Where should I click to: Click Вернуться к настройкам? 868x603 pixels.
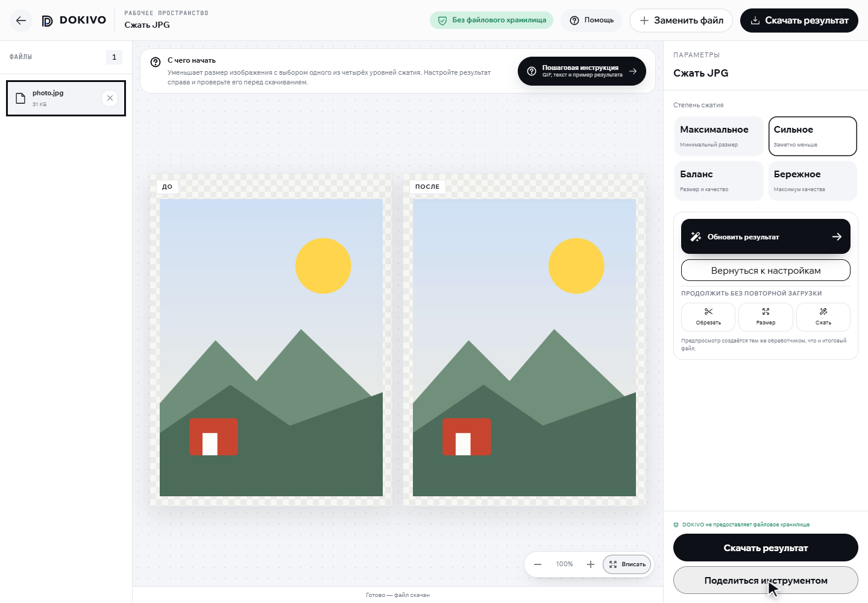pyautogui.click(x=766, y=270)
